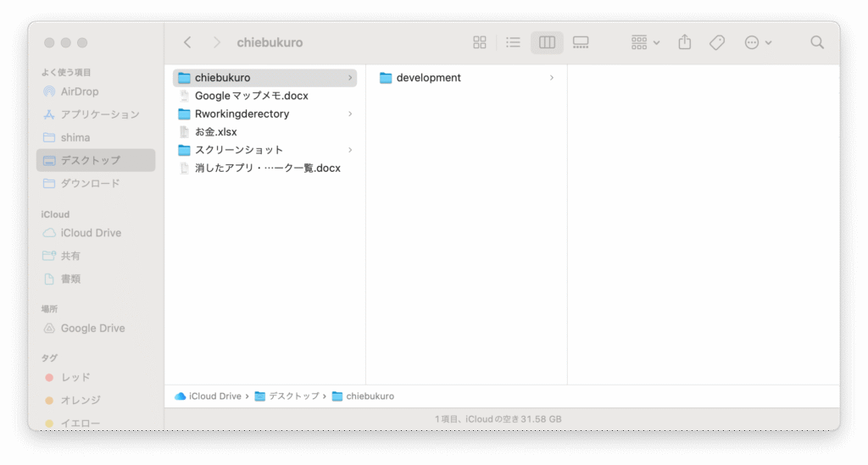Open Google Drive in the sidebar
The height and width of the screenshot is (465, 868).
point(95,329)
